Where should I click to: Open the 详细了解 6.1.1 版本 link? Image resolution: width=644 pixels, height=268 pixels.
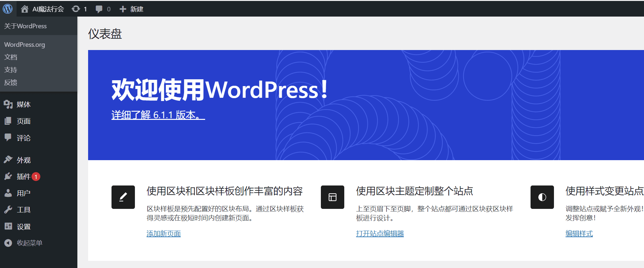tap(158, 115)
